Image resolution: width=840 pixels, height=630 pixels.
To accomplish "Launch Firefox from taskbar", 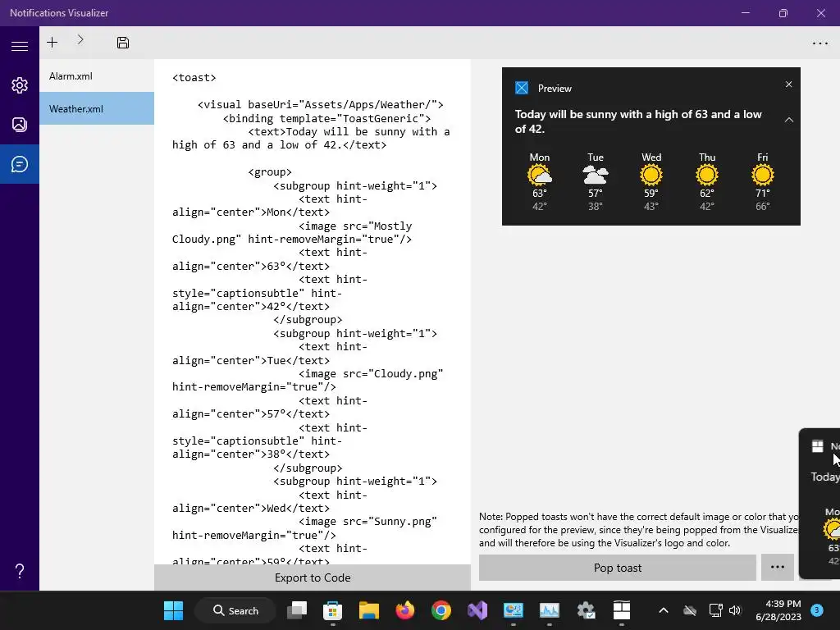I will pos(405,610).
